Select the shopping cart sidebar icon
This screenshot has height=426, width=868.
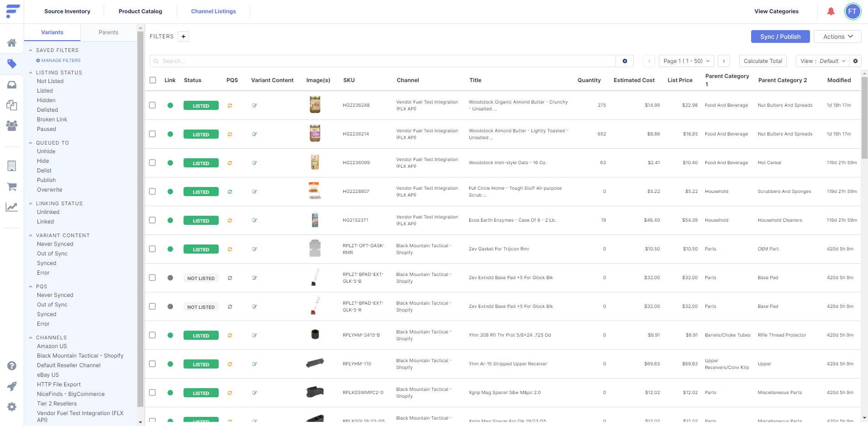point(12,187)
